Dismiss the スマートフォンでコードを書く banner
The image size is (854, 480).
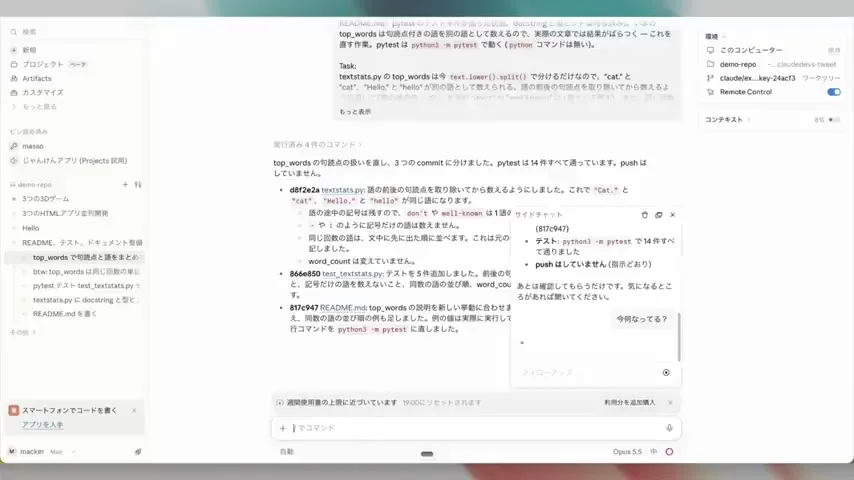click(x=134, y=410)
